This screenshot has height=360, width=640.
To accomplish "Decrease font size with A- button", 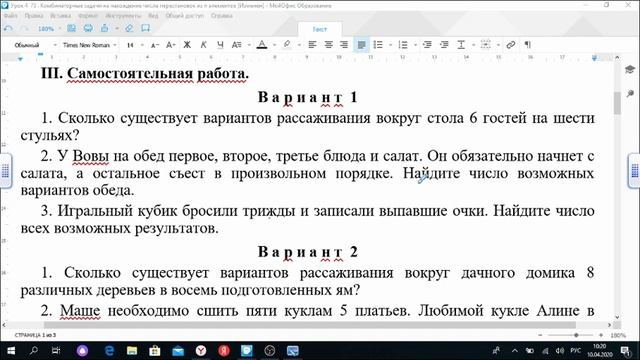I will point(155,45).
